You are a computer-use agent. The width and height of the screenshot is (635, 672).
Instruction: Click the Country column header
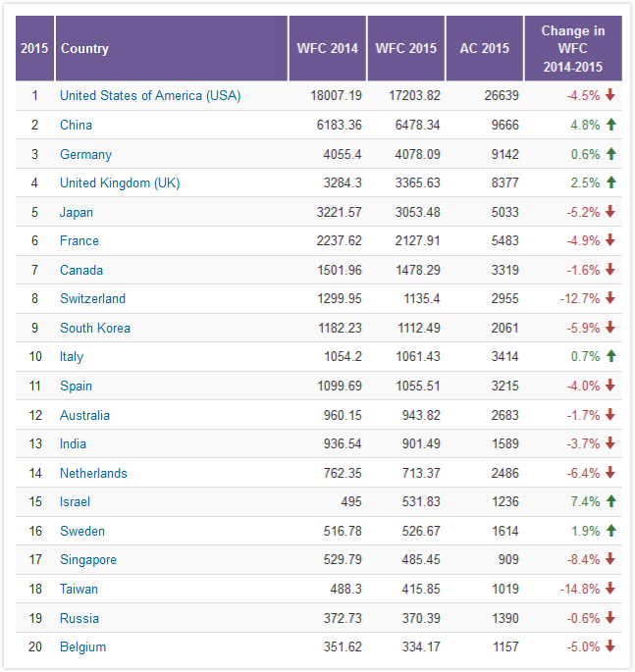[x=84, y=48]
